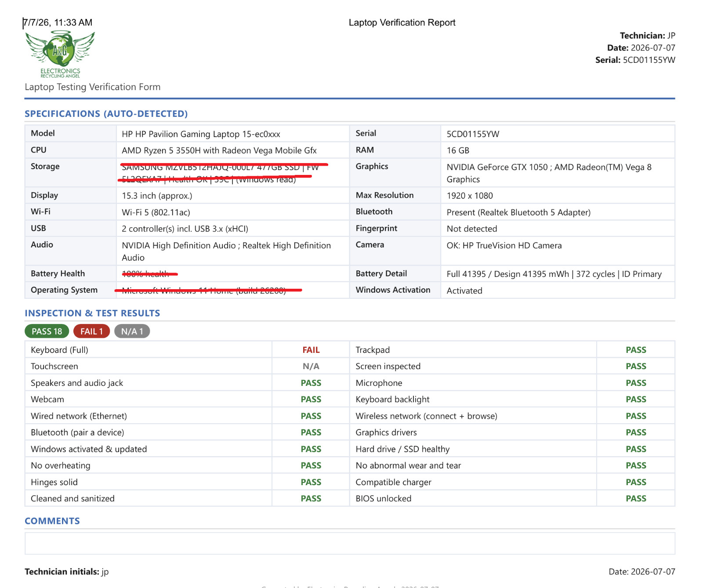
Task: Select the AMD Ryzen 5 3550H CPU value
Action: 219,150
